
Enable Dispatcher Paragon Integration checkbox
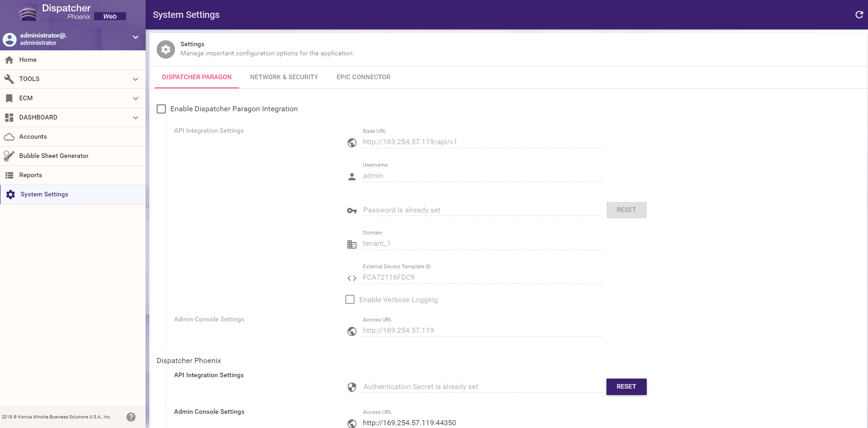point(161,109)
